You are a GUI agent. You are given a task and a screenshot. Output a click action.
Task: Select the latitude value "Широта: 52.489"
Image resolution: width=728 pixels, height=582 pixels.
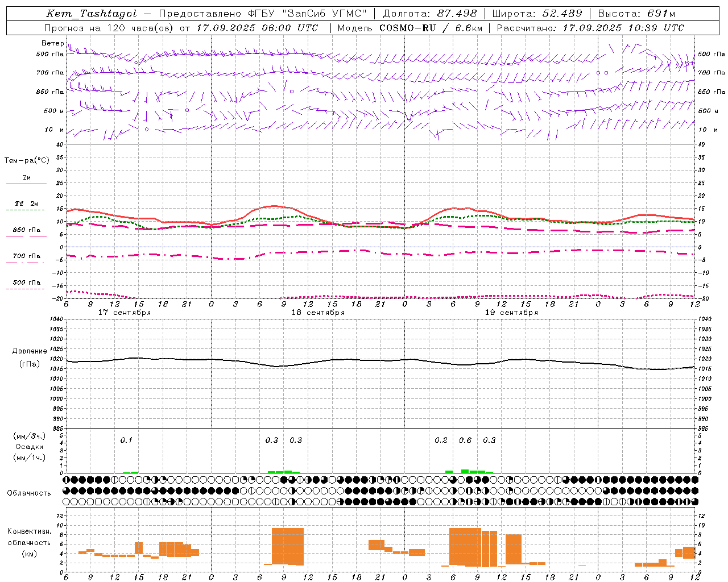coord(537,14)
